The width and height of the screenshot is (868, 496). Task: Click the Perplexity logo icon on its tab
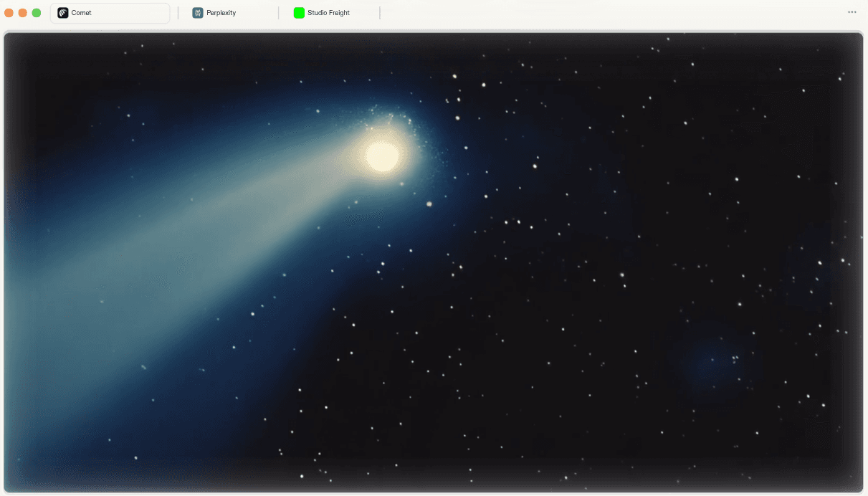(x=196, y=12)
